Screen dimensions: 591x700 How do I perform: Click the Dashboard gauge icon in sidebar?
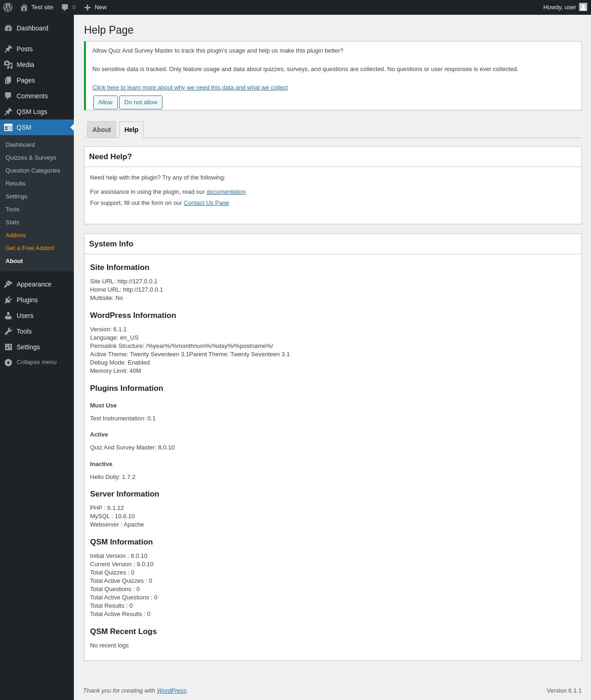[8, 28]
